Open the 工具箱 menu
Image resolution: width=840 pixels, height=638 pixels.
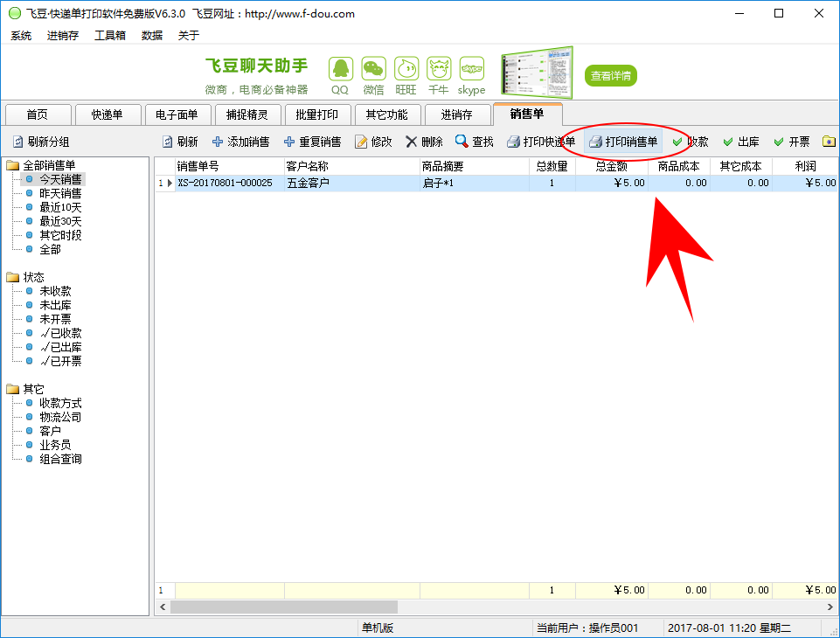110,35
